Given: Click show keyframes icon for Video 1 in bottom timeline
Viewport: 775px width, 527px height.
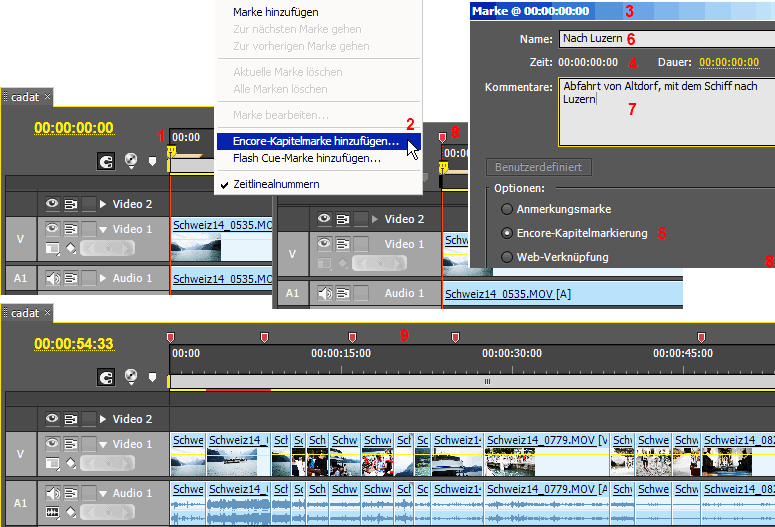Looking at the screenshot, I should tap(71, 463).
